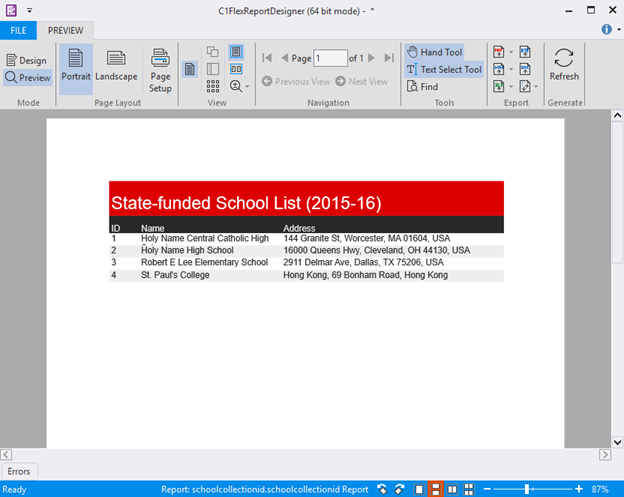Click the page number input field

[330, 58]
